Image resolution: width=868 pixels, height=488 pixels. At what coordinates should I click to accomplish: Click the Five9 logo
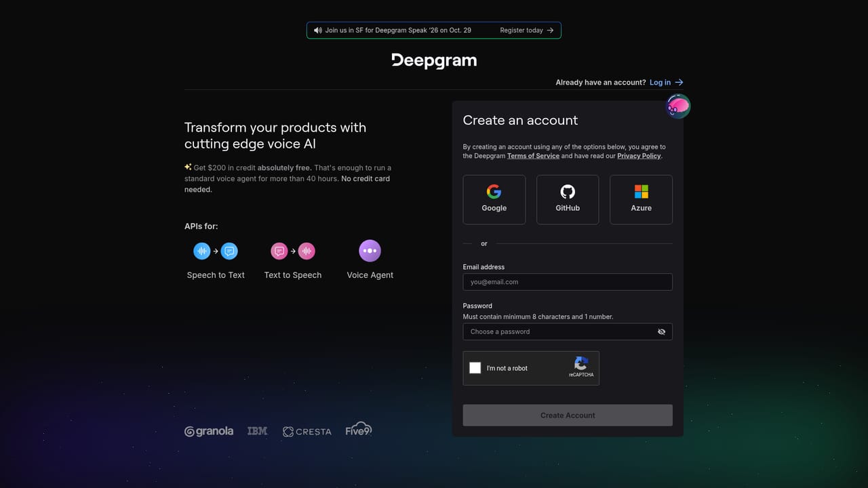359,429
